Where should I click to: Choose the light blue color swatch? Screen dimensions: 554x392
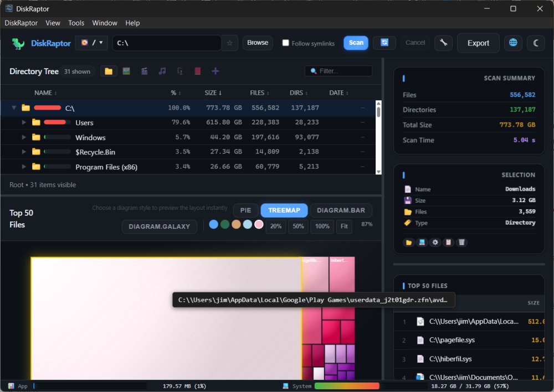coord(247,224)
